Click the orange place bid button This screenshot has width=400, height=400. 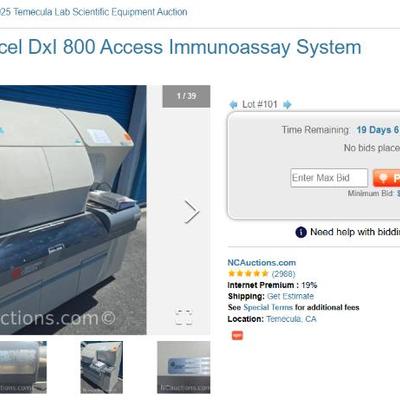[x=387, y=178]
